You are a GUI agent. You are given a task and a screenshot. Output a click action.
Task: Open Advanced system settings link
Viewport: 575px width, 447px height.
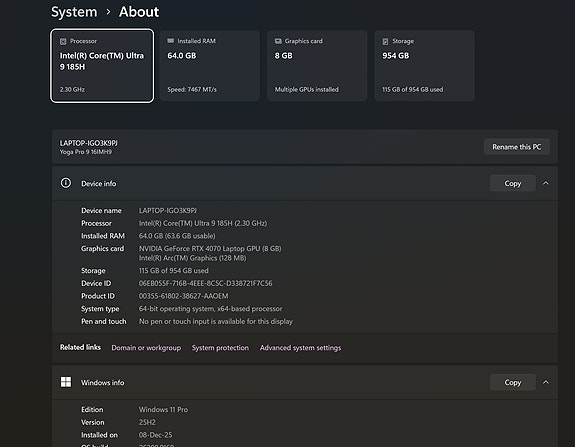pos(300,348)
